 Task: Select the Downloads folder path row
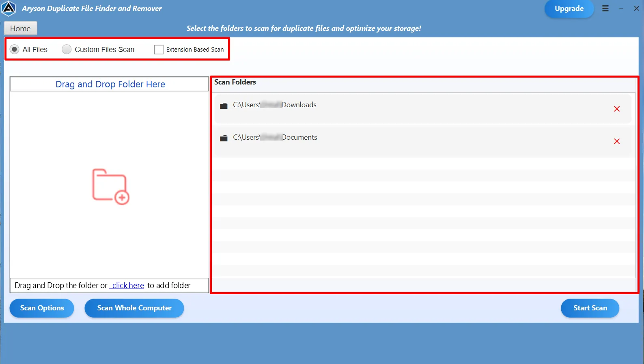pyautogui.click(x=423, y=108)
